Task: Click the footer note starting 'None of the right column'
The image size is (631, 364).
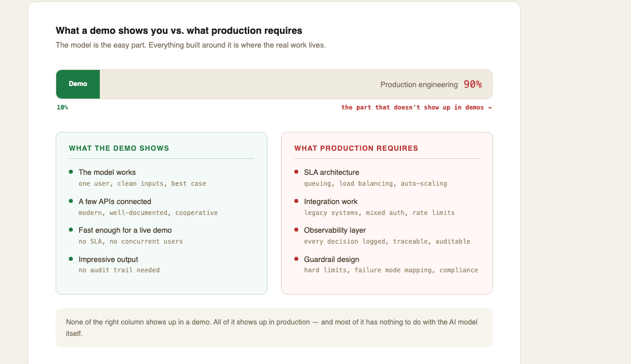Action: click(272, 328)
